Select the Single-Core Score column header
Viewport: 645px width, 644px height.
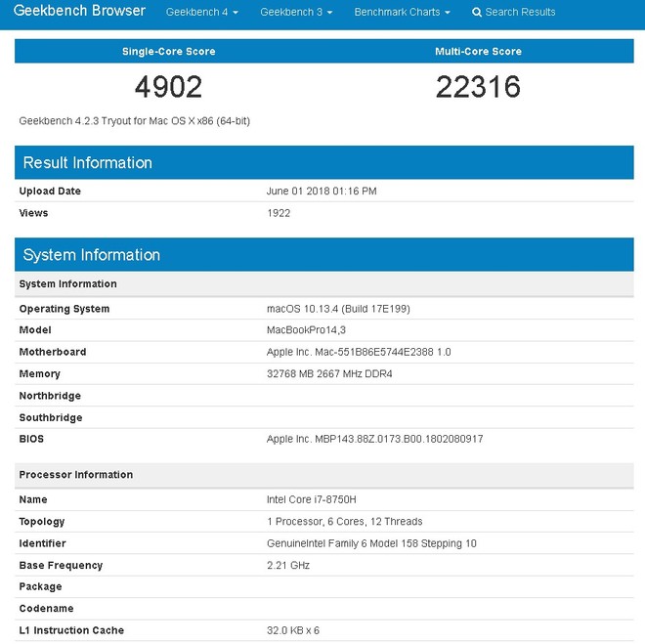(x=168, y=51)
